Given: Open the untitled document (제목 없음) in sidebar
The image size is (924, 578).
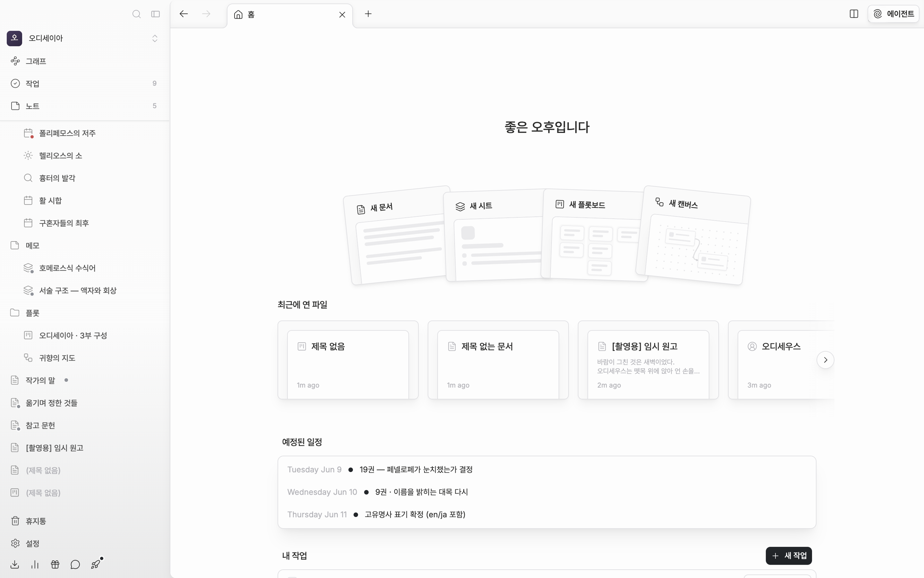Looking at the screenshot, I should 84,470.
